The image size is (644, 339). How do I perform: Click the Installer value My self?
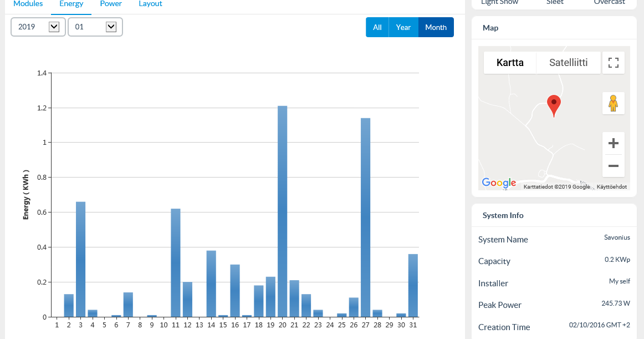point(620,281)
